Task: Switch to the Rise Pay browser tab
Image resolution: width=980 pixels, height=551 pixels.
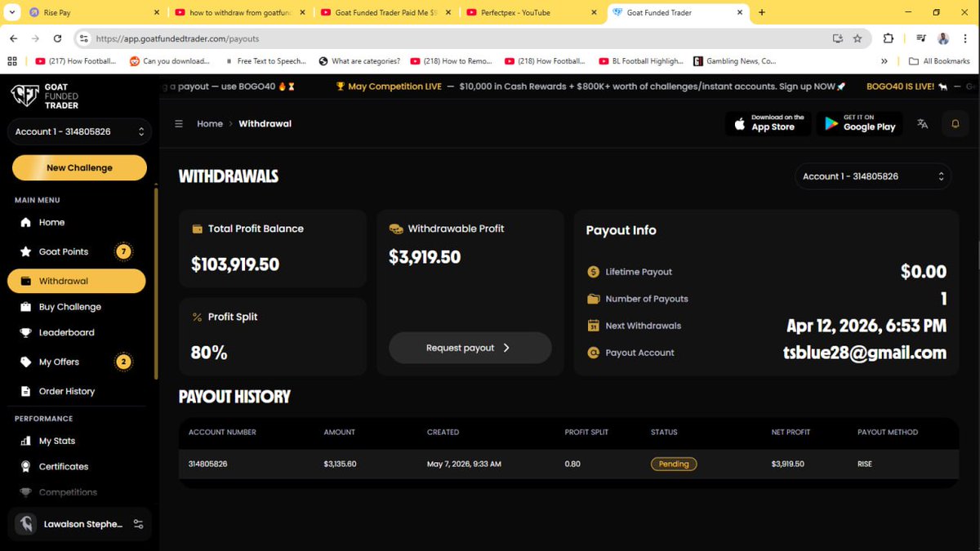Action: (94, 12)
